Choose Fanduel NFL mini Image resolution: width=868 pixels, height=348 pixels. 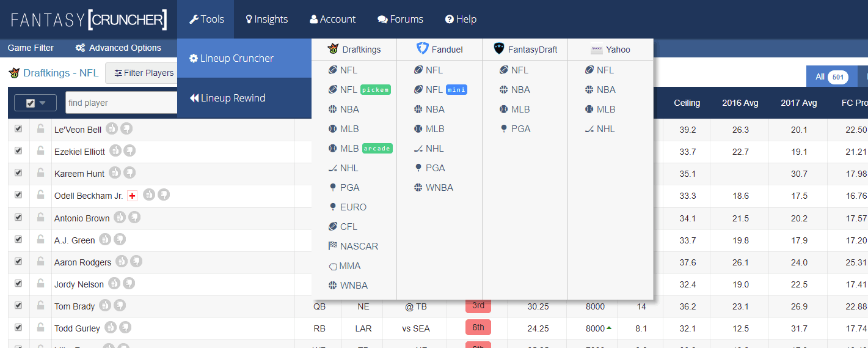click(440, 89)
